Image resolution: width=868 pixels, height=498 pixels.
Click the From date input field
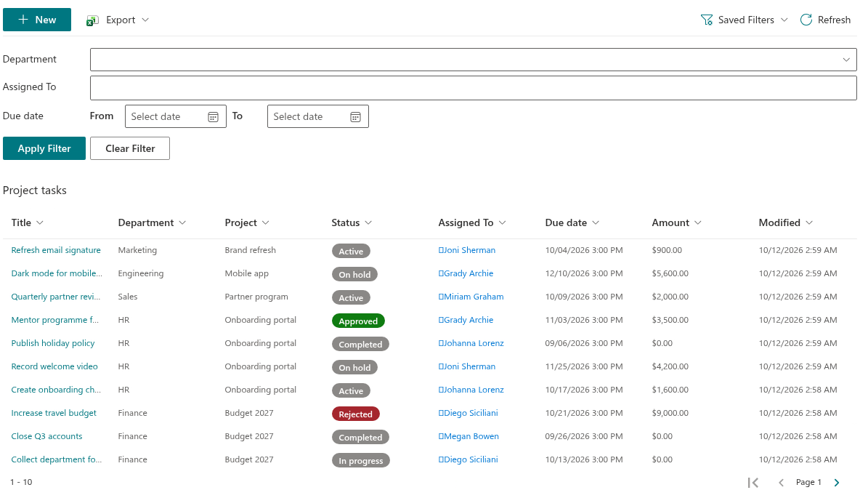coord(176,116)
